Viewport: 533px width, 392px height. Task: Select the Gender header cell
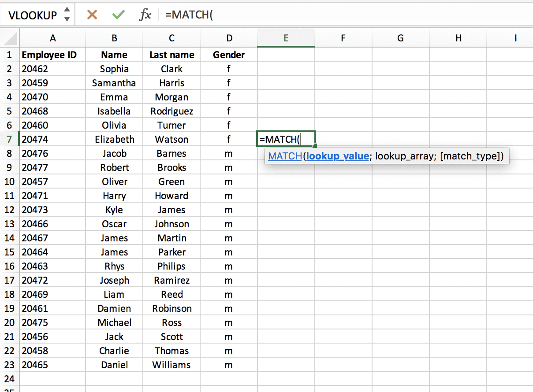tap(229, 55)
